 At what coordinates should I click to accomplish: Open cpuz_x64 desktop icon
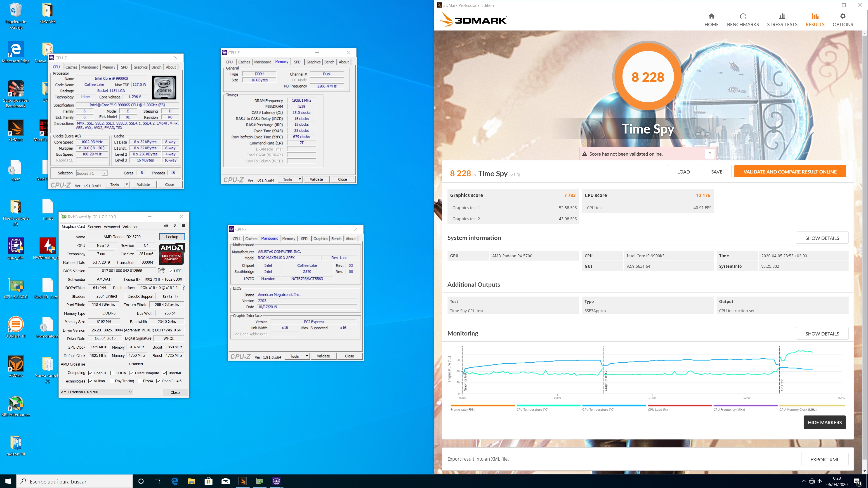[16, 249]
